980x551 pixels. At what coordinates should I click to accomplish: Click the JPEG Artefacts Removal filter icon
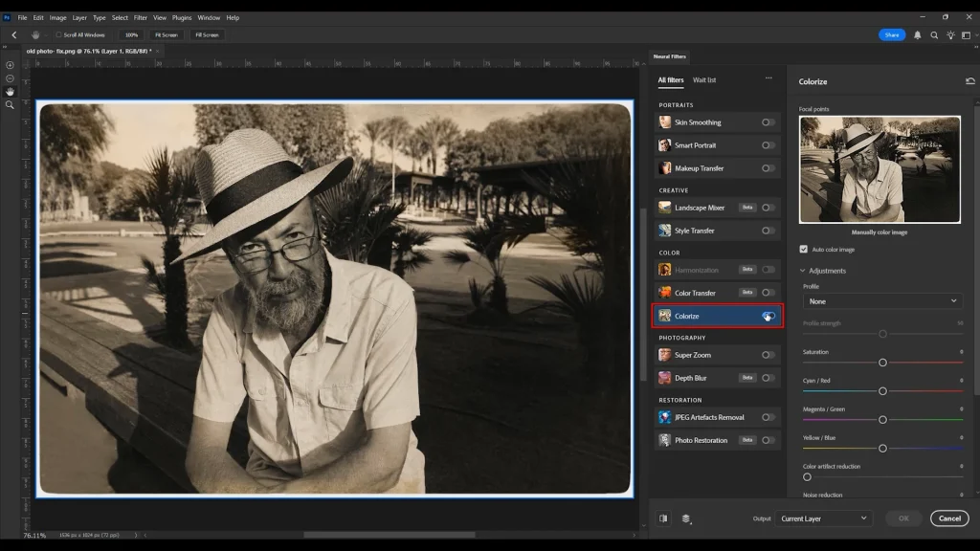pos(664,417)
